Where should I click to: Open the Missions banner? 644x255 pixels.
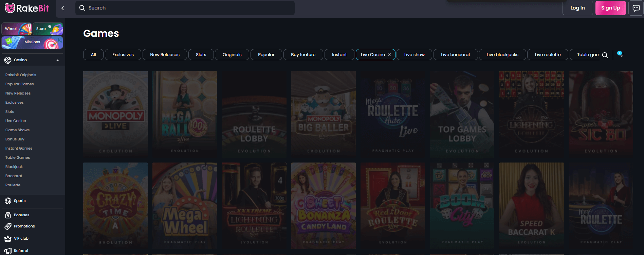click(32, 42)
